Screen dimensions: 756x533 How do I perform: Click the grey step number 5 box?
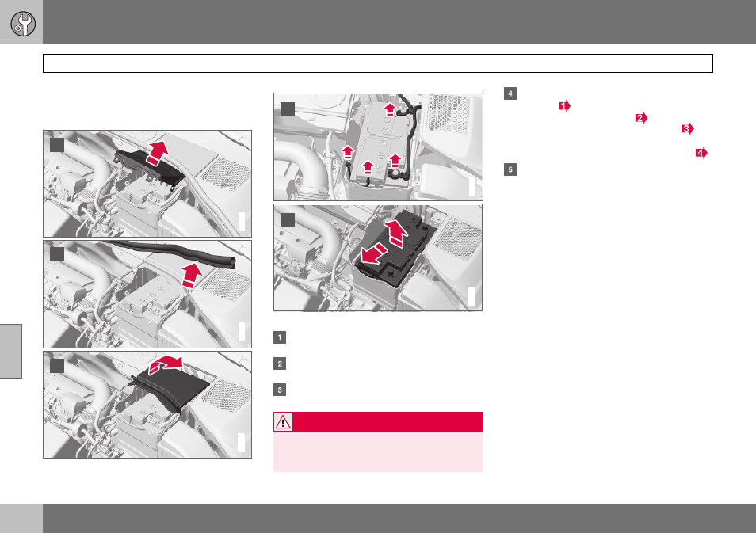pyautogui.click(x=510, y=169)
